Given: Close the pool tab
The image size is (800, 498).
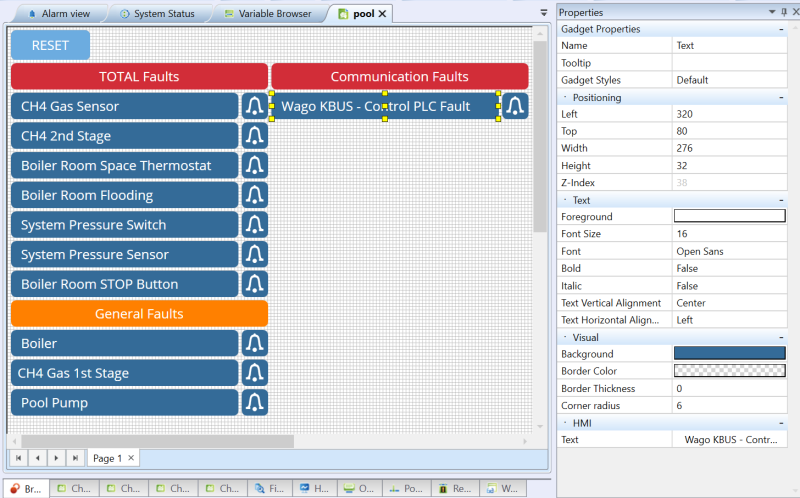Looking at the screenshot, I should pos(382,14).
